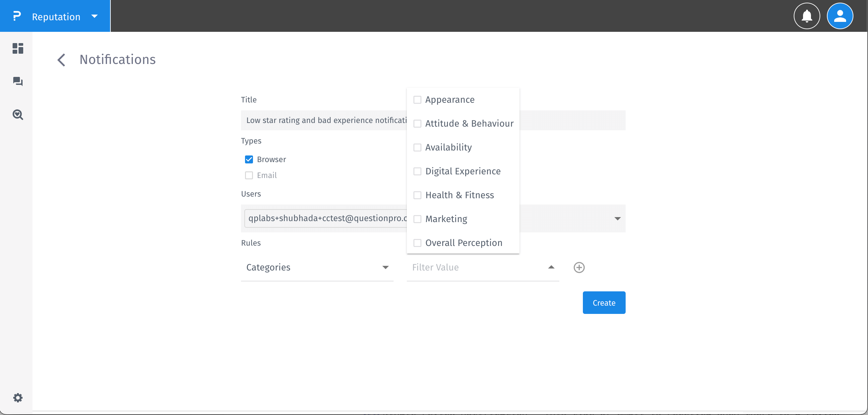The image size is (868, 415).
Task: Open the review search icon in the sidebar
Action: pos(18,115)
